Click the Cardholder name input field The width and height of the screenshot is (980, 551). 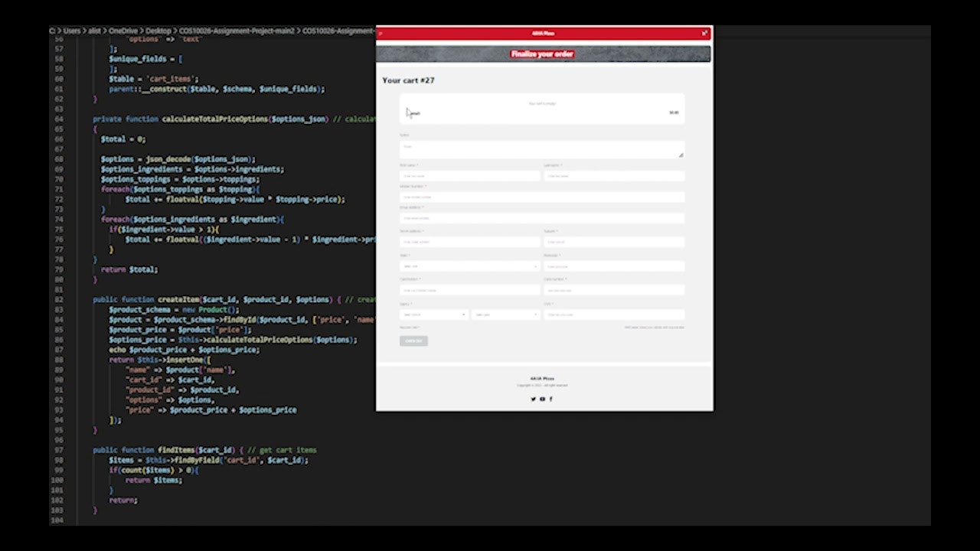pyautogui.click(x=469, y=290)
